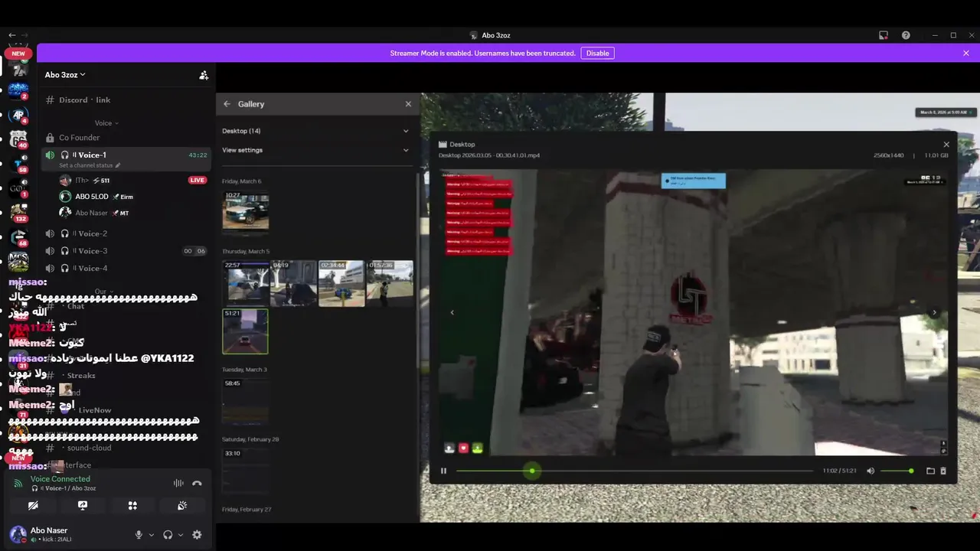Image resolution: width=980 pixels, height=551 pixels.
Task: Open the 58:45 Tuesday March 3 recording
Action: (x=246, y=401)
